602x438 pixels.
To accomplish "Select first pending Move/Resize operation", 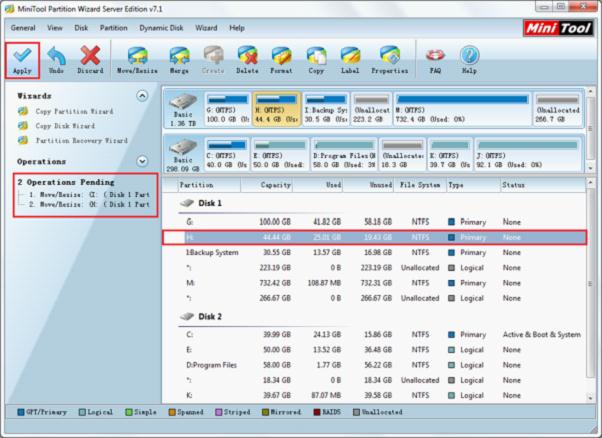I will click(89, 195).
